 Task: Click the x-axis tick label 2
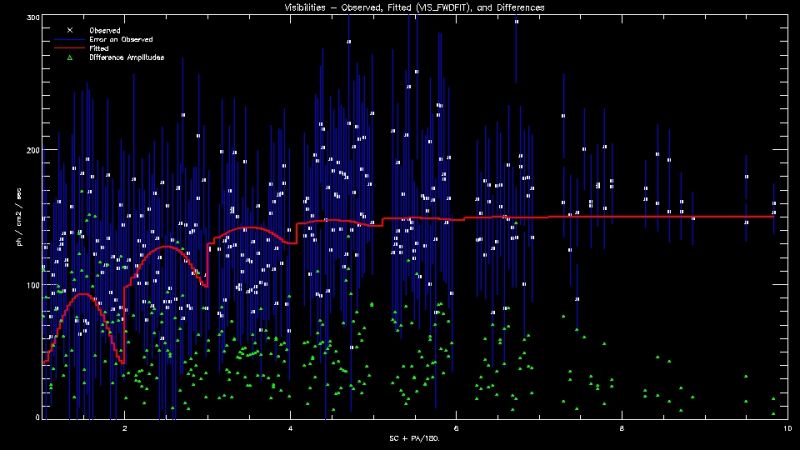point(125,426)
